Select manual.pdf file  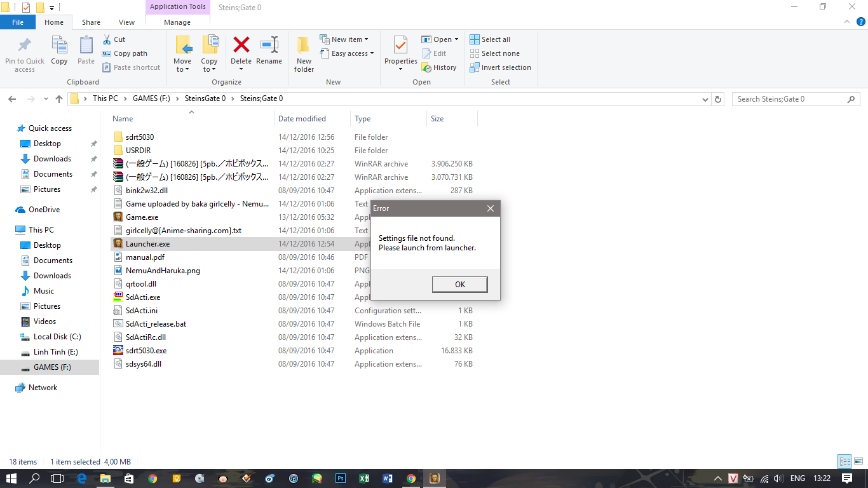pos(145,257)
